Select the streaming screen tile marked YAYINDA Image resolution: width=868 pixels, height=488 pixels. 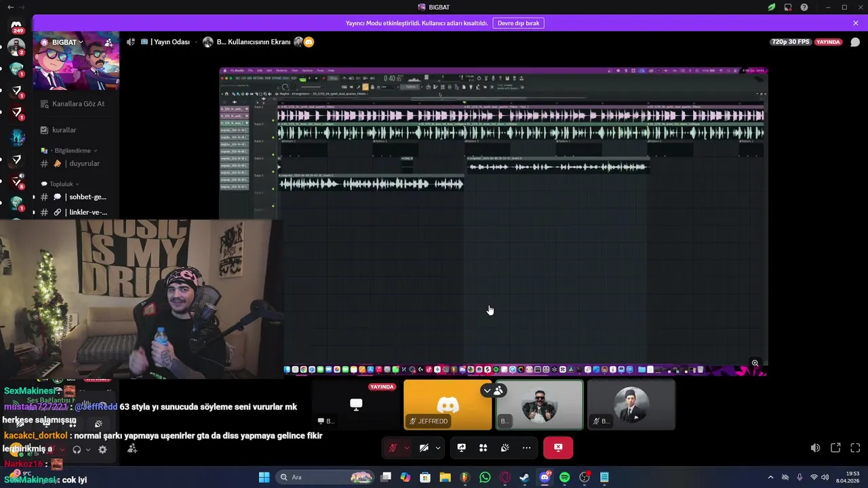tap(356, 405)
